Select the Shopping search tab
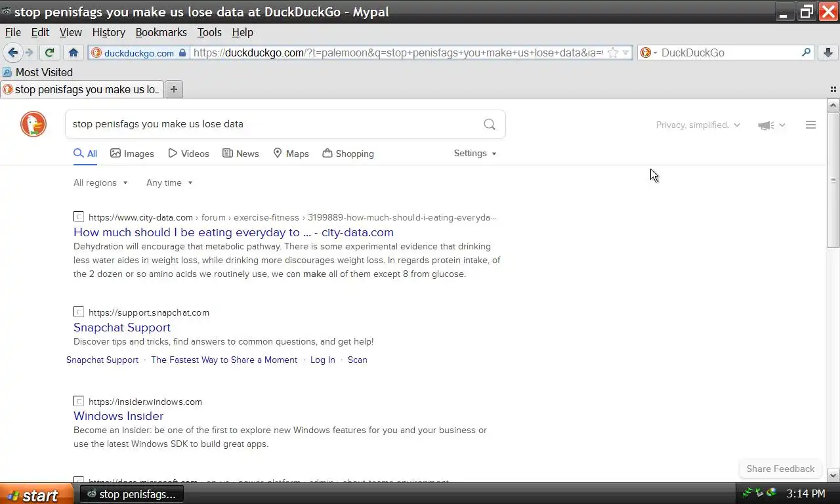The width and height of the screenshot is (840, 504). pos(348,154)
